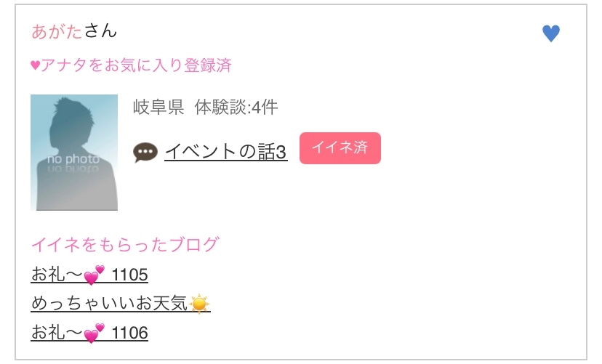Click the イイネをもらったブログ heading
Image resolution: width=602 pixels, height=364 pixels.
pyautogui.click(x=124, y=244)
